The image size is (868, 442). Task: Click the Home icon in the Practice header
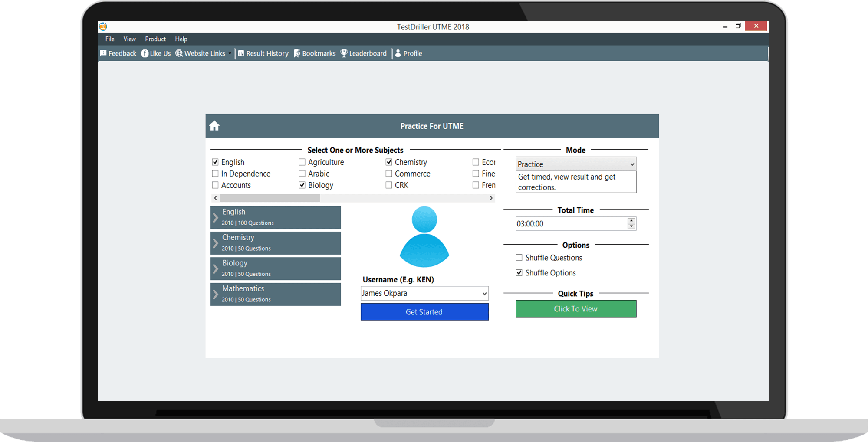click(x=214, y=126)
